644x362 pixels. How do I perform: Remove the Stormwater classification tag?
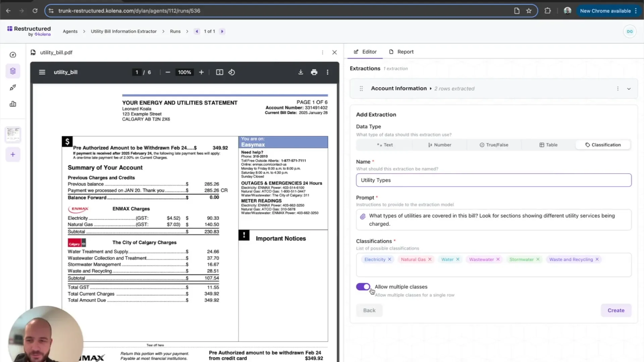click(x=538, y=259)
